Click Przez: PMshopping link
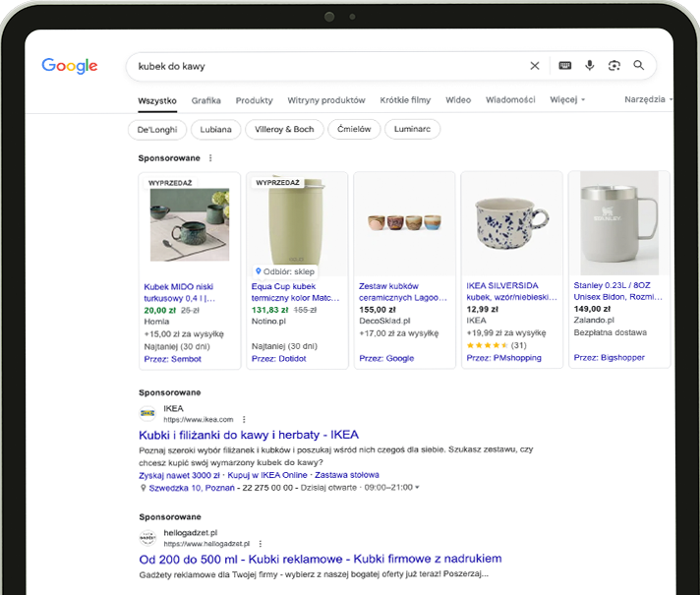700x595 pixels. (x=504, y=358)
